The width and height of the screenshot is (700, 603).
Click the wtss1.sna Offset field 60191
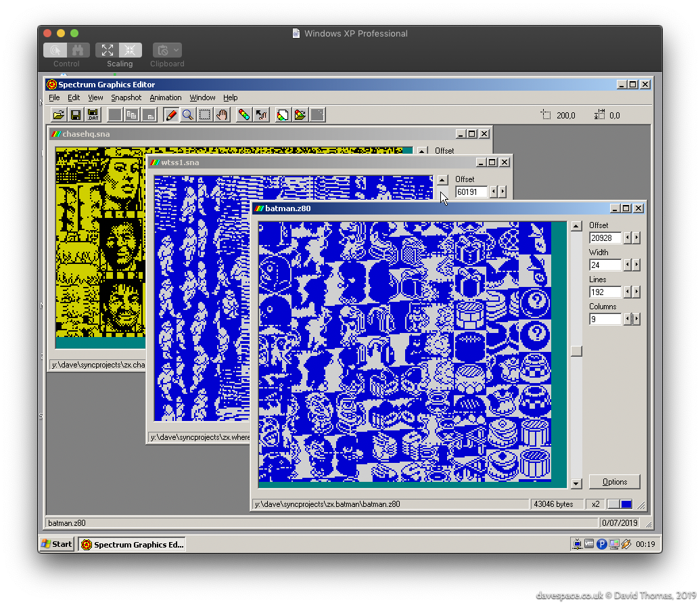(471, 192)
